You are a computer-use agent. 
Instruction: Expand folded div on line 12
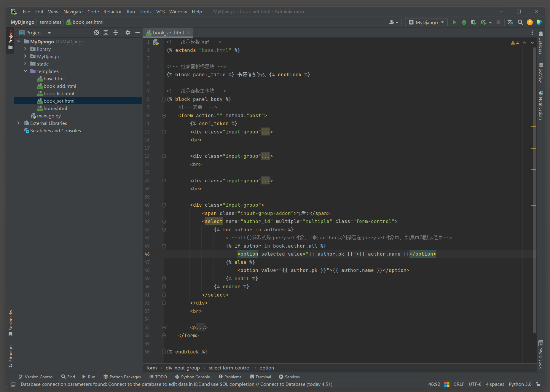pos(164,132)
